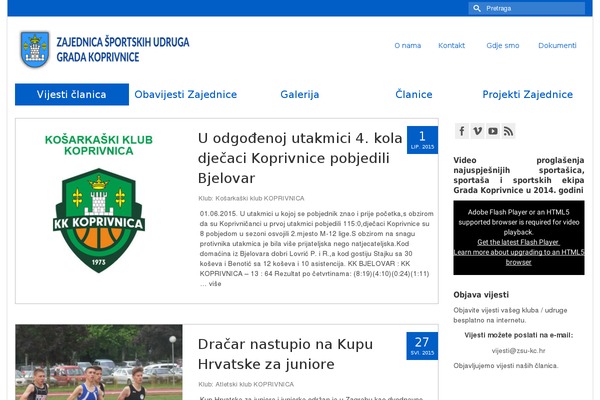600x400 pixels.
Task: Open the Kontakt page
Action: [x=452, y=46]
